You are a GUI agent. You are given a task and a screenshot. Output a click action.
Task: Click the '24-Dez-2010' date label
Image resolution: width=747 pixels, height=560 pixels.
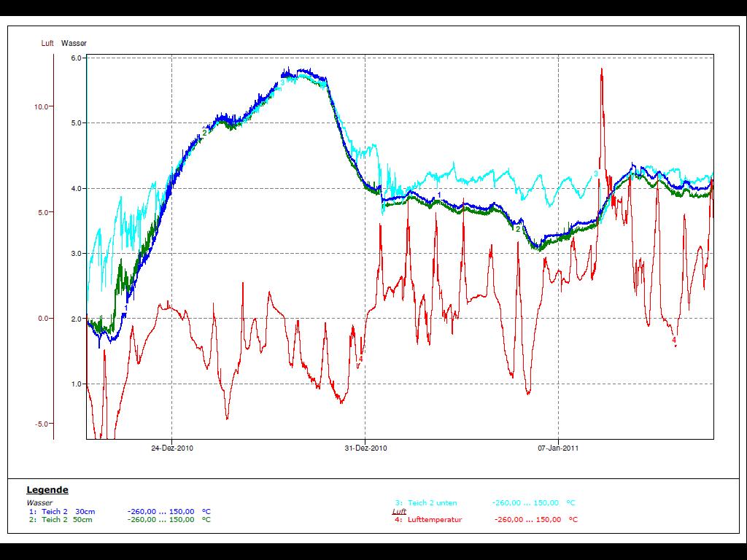[x=172, y=448]
